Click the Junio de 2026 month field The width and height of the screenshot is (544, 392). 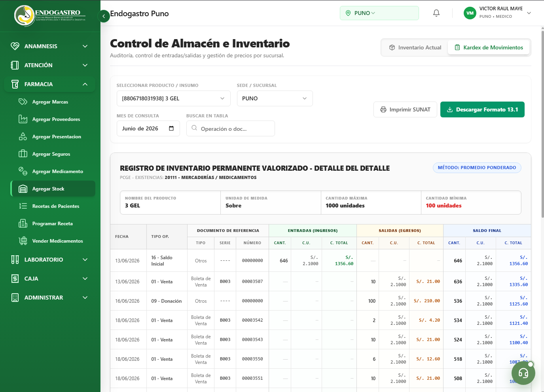click(x=148, y=128)
